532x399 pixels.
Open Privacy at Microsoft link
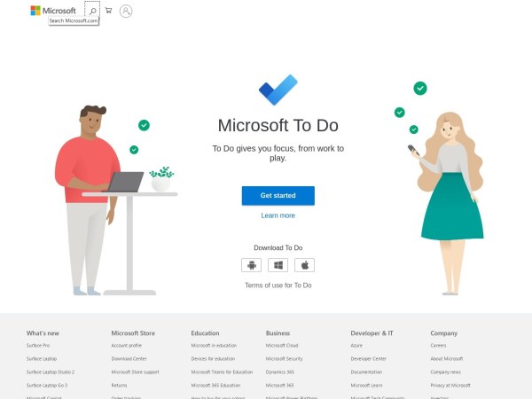pos(450,385)
